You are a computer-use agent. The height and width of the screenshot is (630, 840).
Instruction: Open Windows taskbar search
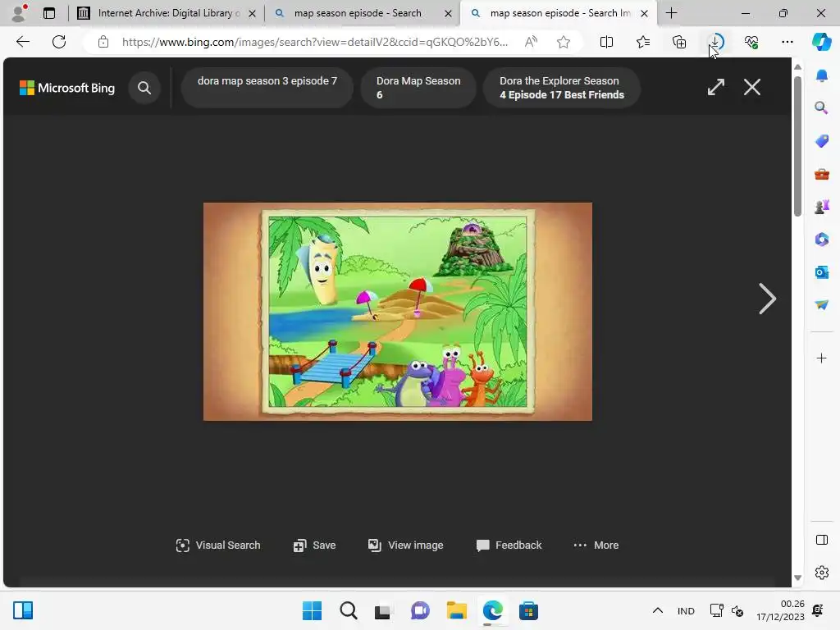[x=348, y=610]
